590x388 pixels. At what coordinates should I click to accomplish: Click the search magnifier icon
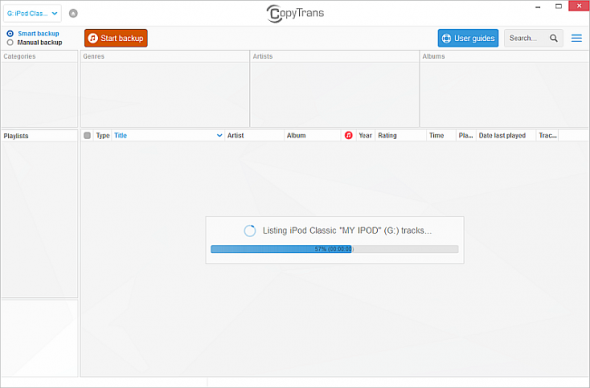[x=554, y=38]
